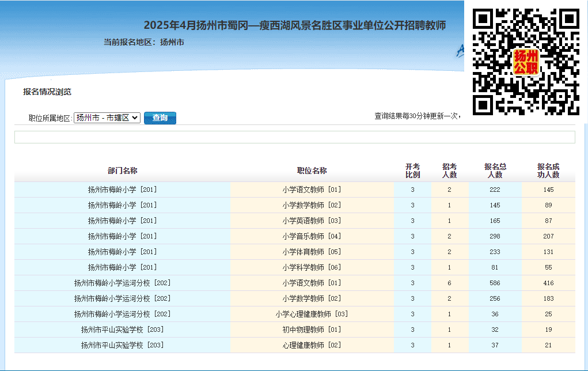Click the 小学科学教师 [06] position cell
This screenshot has width=588, height=371.
coord(312,267)
